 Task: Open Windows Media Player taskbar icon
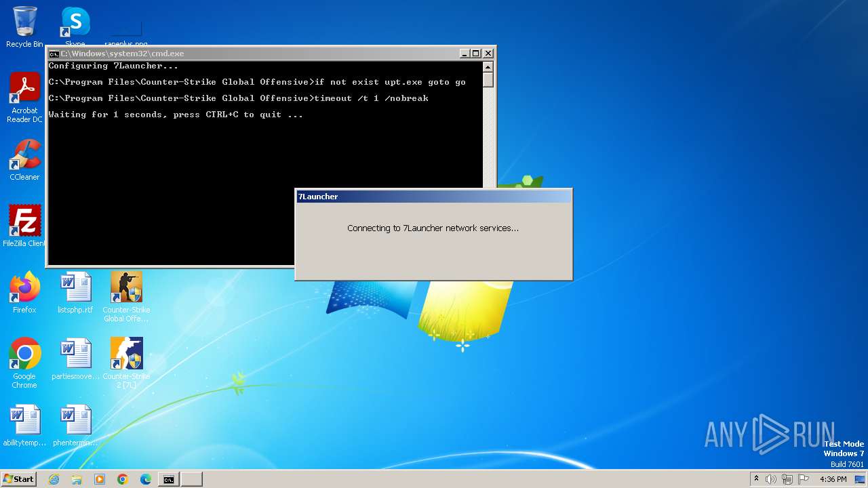100,479
